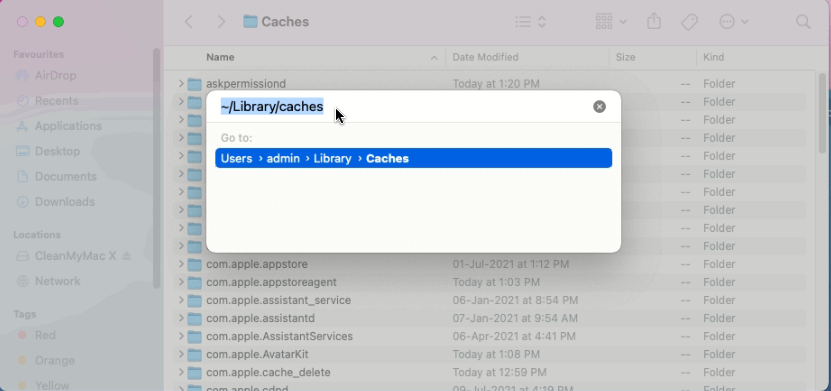Click the askpermissiond folder icon
Image resolution: width=831 pixels, height=391 pixels.
[x=195, y=84]
